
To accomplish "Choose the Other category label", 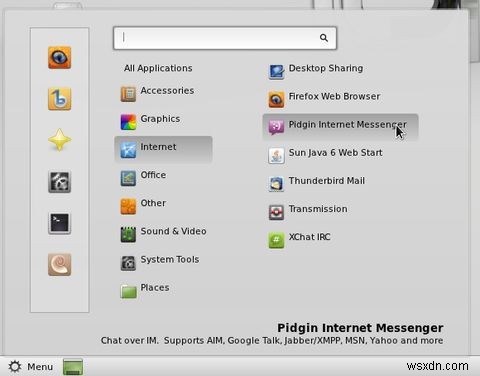I will [153, 203].
